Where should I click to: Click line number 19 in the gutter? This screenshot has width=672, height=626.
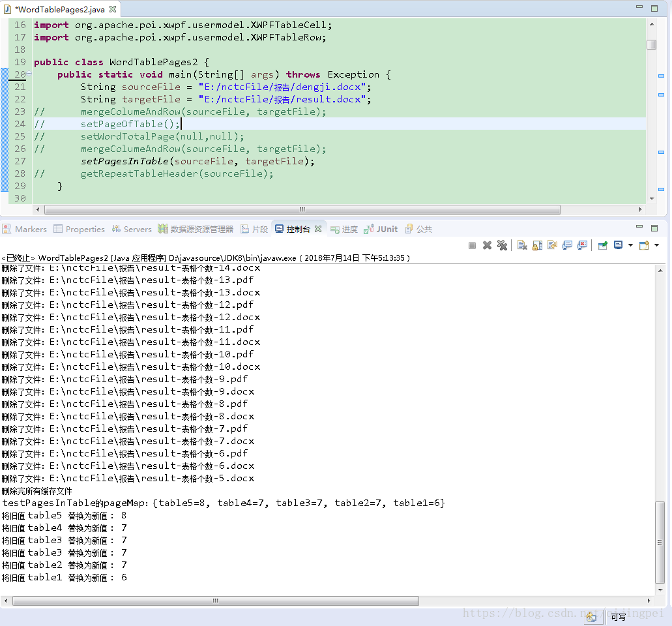(20, 62)
